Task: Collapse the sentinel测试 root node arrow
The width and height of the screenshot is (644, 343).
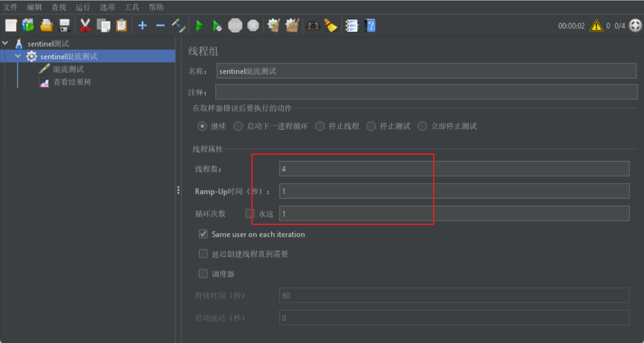Action: (5, 43)
